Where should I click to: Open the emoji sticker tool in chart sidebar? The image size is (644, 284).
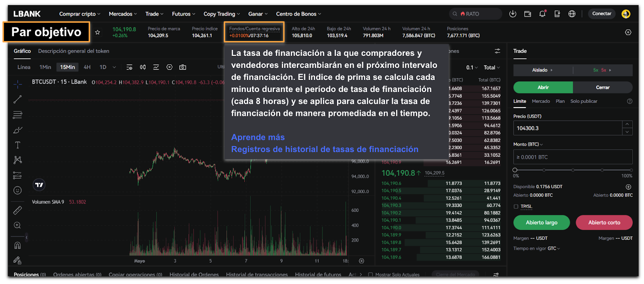(17, 190)
